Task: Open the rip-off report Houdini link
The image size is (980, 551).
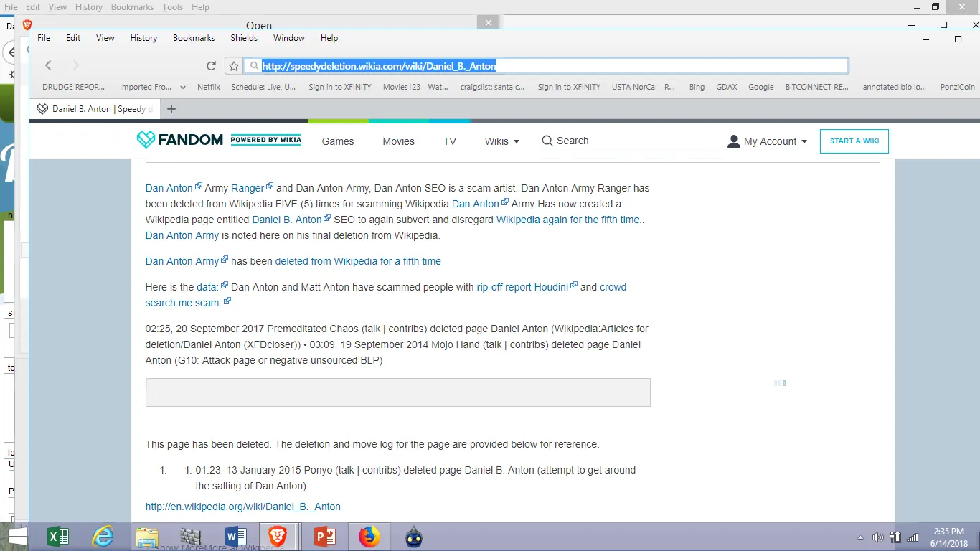Action: tap(522, 287)
